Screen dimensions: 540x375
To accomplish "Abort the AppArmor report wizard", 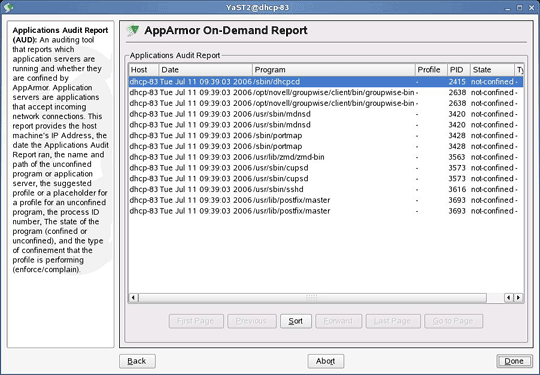I will [326, 361].
